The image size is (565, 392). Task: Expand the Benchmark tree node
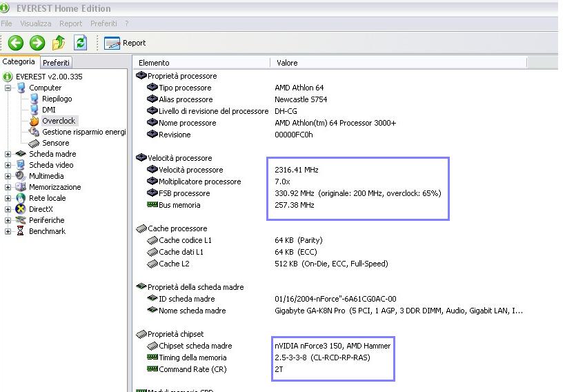(x=8, y=231)
